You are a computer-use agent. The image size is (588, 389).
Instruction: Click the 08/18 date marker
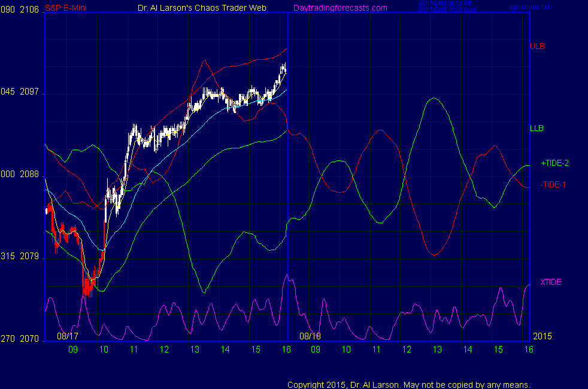310,336
